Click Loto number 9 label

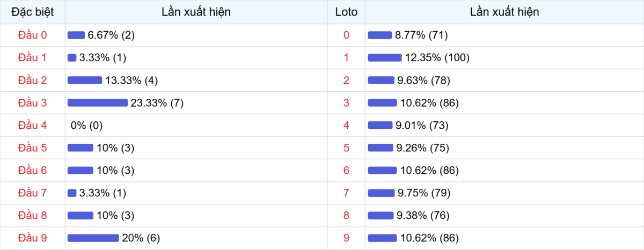pos(346,238)
